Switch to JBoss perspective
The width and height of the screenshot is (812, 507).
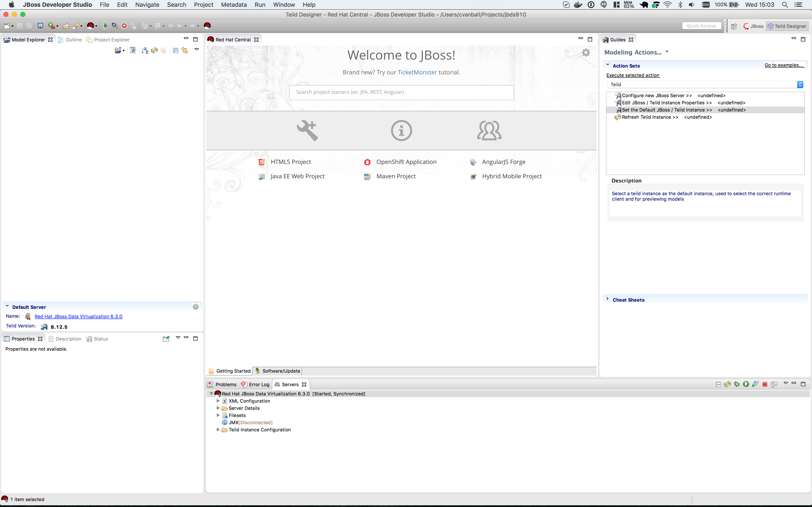tap(753, 26)
